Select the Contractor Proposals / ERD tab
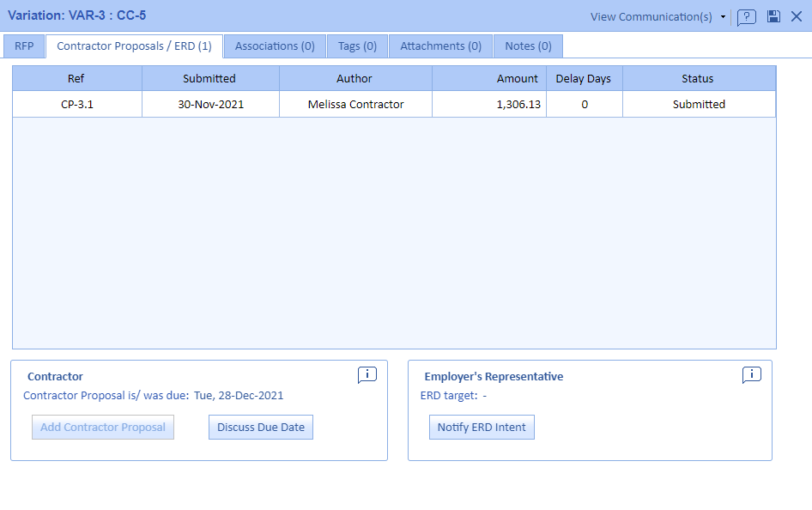Image resolution: width=812 pixels, height=510 pixels. click(x=134, y=46)
